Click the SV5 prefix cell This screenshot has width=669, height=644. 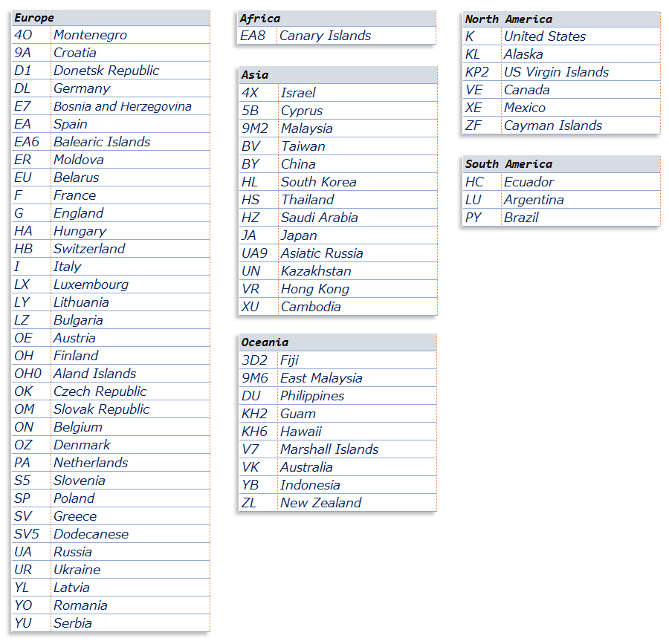pyautogui.click(x=30, y=534)
